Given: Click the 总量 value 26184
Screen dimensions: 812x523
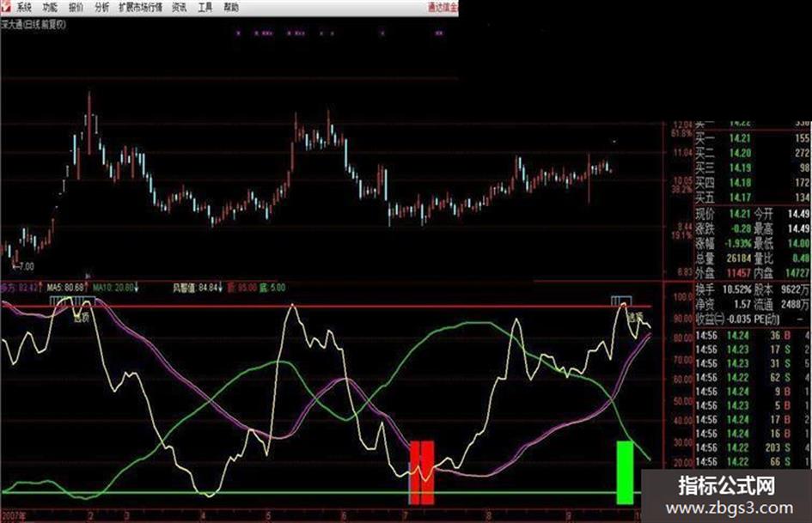Looking at the screenshot, I should [x=738, y=258].
